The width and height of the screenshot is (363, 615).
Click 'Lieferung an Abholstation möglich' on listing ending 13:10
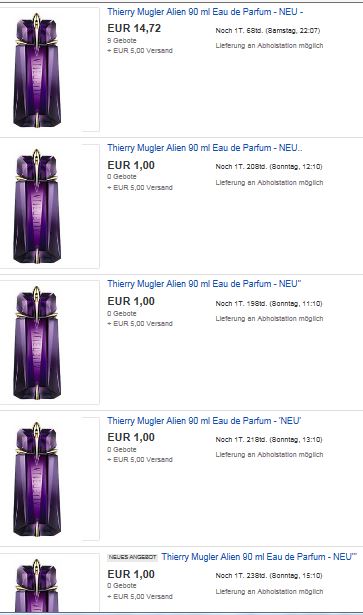[269, 455]
